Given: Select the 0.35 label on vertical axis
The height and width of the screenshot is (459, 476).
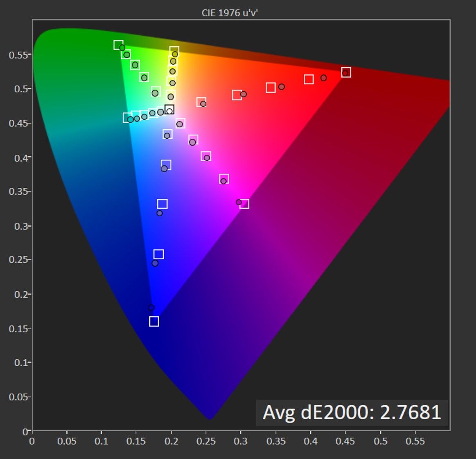Looking at the screenshot, I should tap(19, 191).
